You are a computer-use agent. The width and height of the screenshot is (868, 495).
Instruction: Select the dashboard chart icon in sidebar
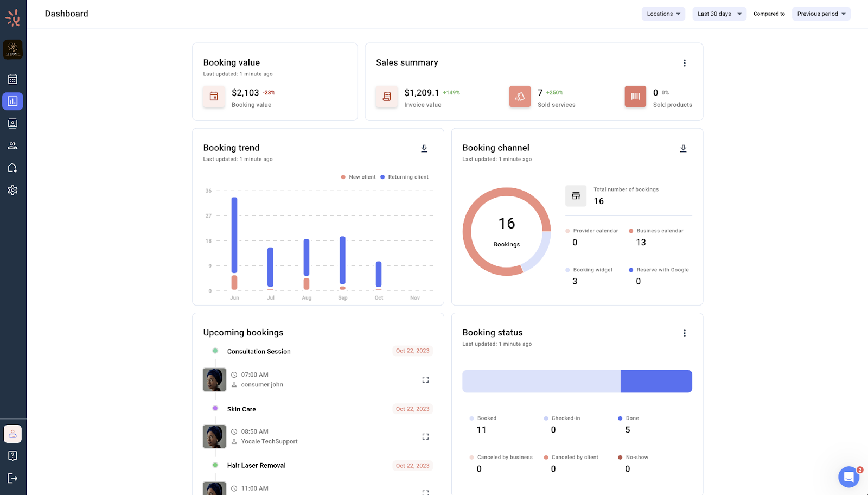12,101
